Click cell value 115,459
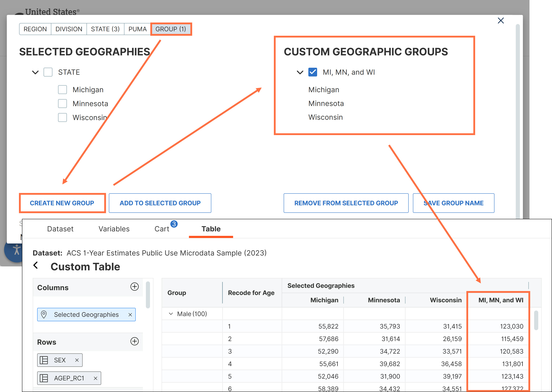Screen dimensions: 552x392 (512, 339)
